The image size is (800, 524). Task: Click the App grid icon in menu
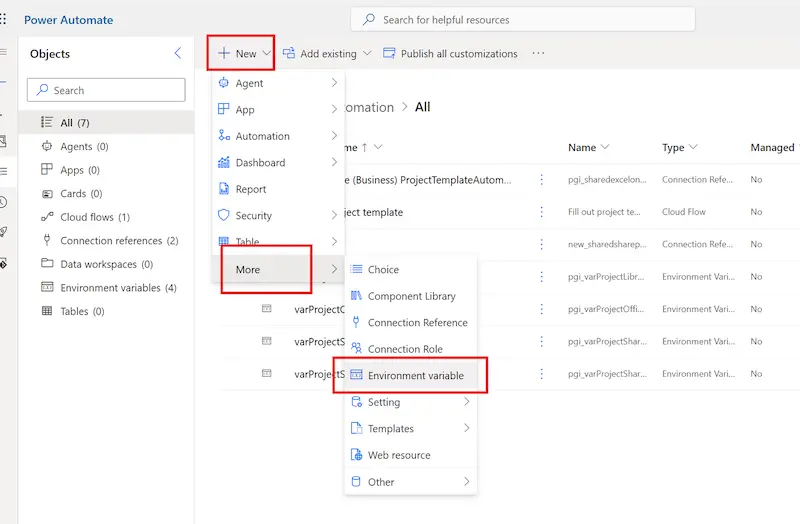[223, 109]
